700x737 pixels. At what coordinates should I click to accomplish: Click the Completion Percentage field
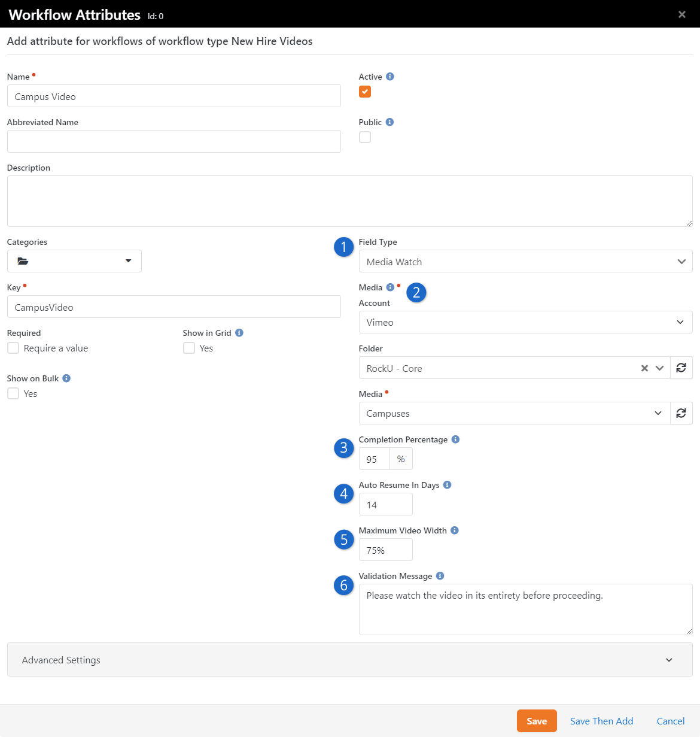374,459
